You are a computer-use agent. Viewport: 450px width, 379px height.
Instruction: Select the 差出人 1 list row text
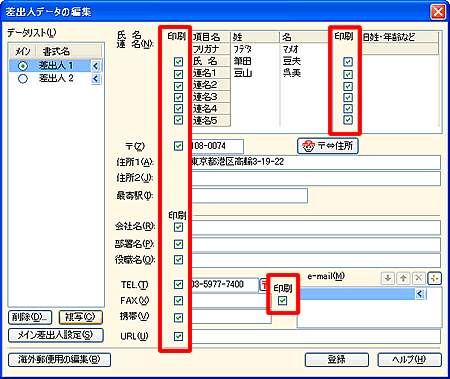56,66
